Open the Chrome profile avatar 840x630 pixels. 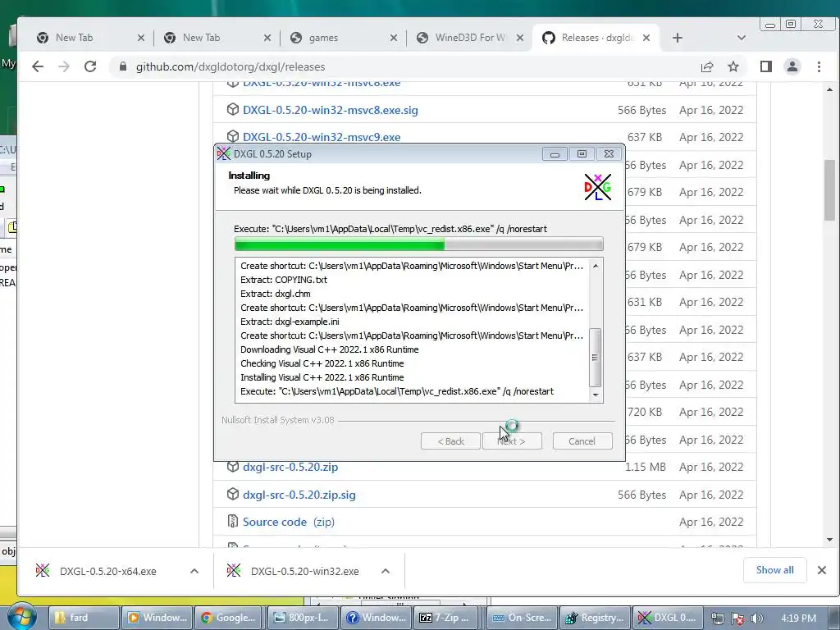pos(792,66)
